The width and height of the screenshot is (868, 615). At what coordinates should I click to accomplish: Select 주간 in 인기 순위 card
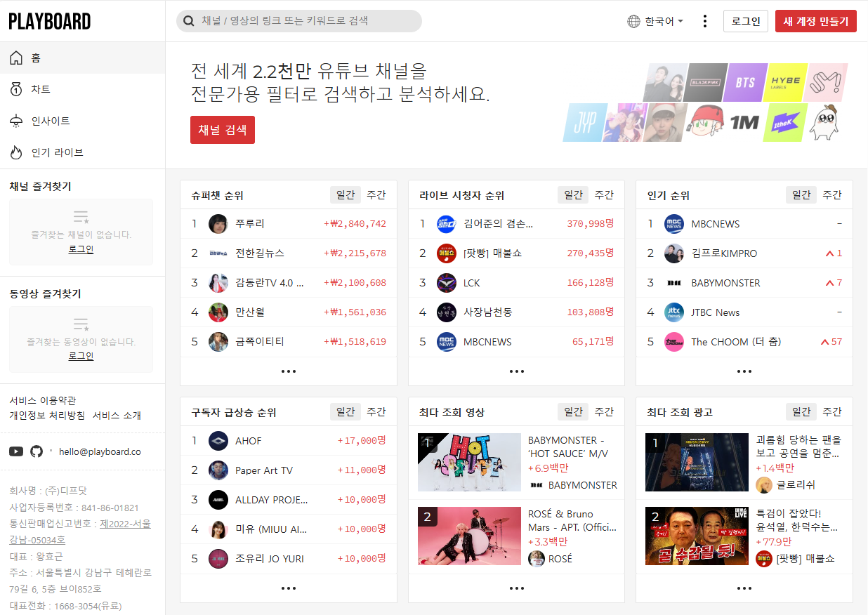[832, 195]
